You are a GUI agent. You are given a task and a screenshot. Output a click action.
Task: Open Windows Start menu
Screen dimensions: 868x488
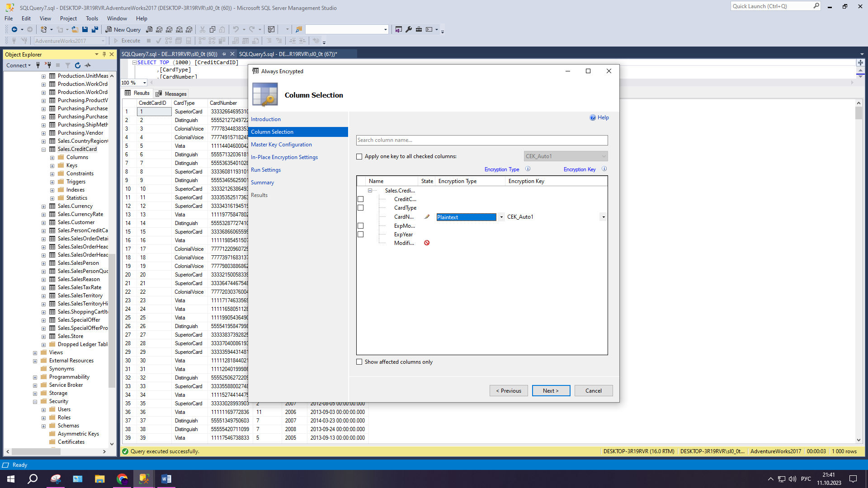click(11, 479)
